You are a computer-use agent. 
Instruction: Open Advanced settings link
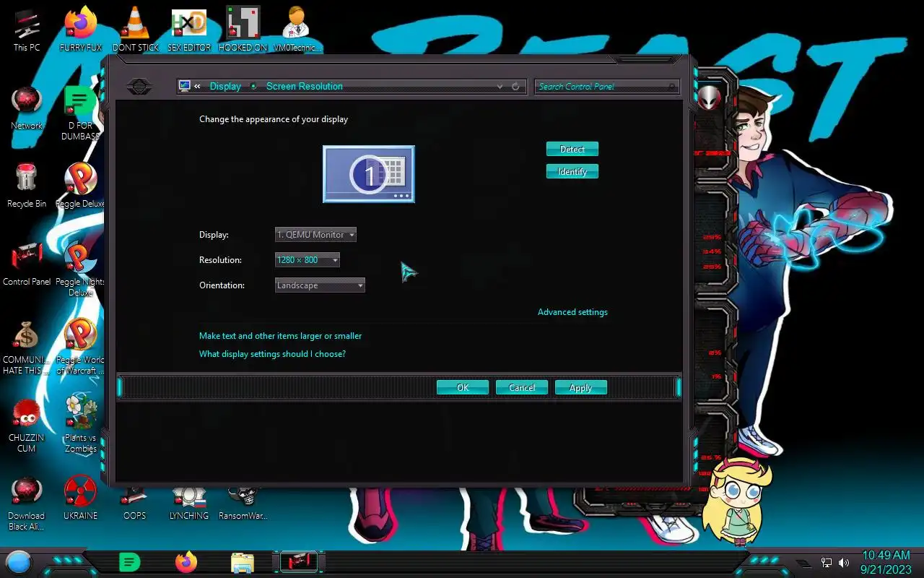[x=572, y=312]
